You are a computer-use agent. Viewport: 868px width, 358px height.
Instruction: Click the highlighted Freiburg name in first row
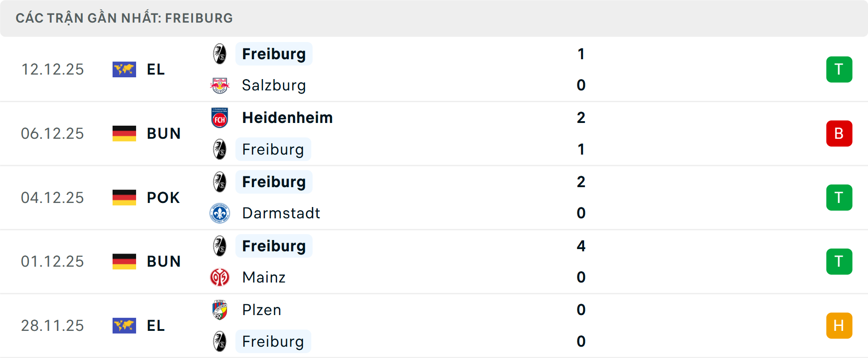point(274,53)
